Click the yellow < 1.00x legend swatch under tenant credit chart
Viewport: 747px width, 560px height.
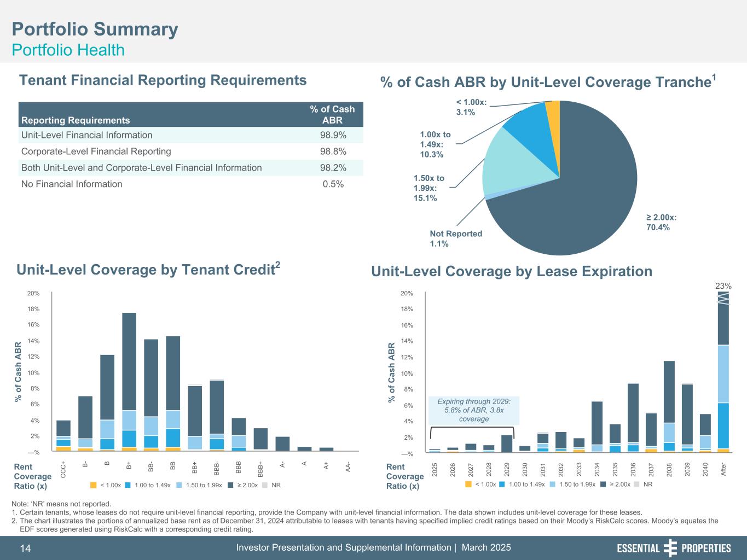pyautogui.click(x=93, y=485)
